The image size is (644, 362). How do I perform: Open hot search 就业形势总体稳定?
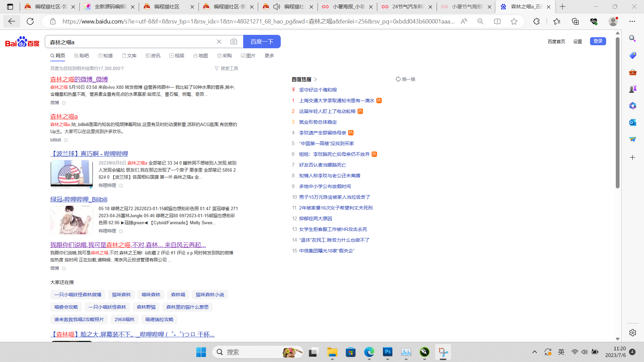[x=318, y=122]
